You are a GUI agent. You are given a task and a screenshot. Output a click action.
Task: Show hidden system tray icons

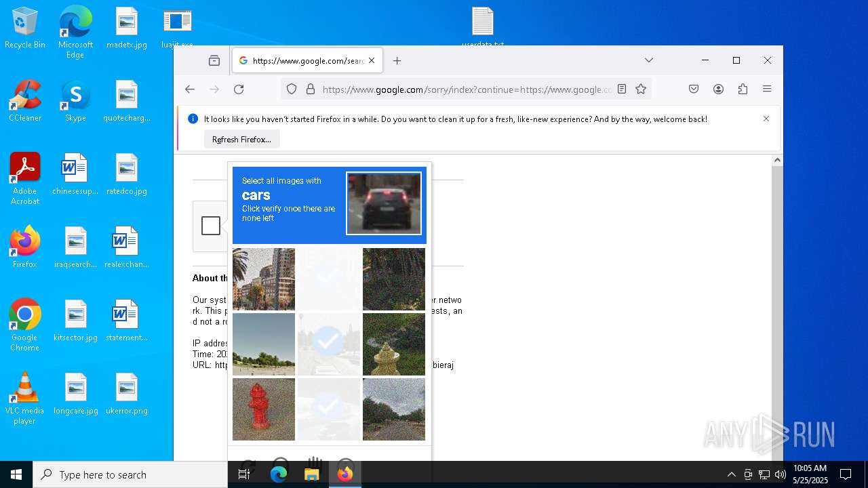click(731, 474)
